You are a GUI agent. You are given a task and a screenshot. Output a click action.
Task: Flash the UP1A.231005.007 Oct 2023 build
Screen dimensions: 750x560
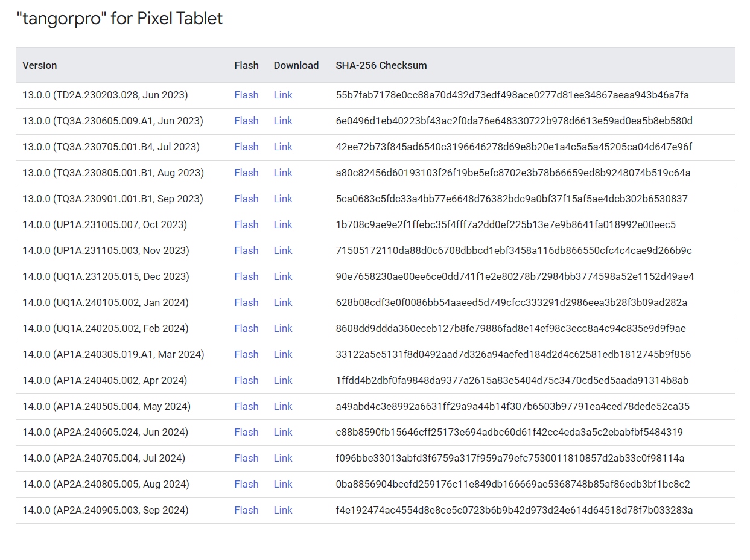pos(246,224)
